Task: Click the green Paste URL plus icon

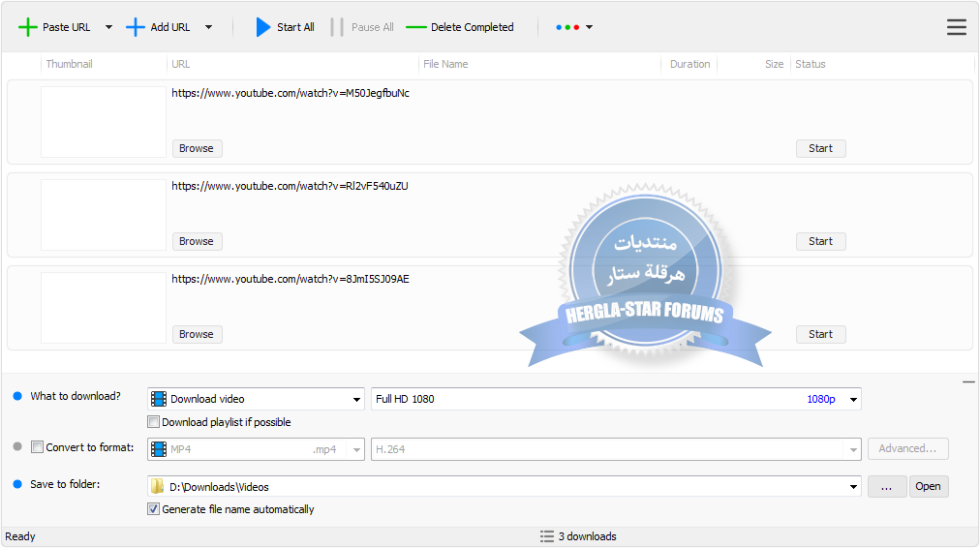Action: coord(27,27)
